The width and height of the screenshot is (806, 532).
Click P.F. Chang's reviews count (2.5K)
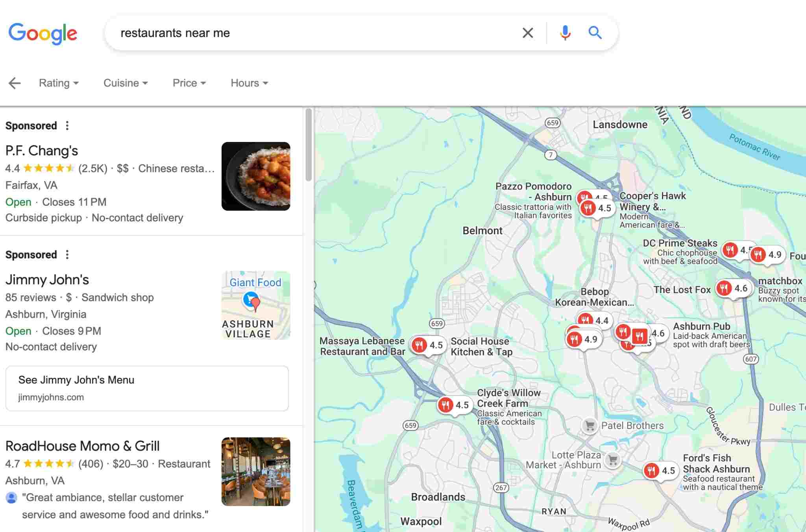[x=93, y=169]
